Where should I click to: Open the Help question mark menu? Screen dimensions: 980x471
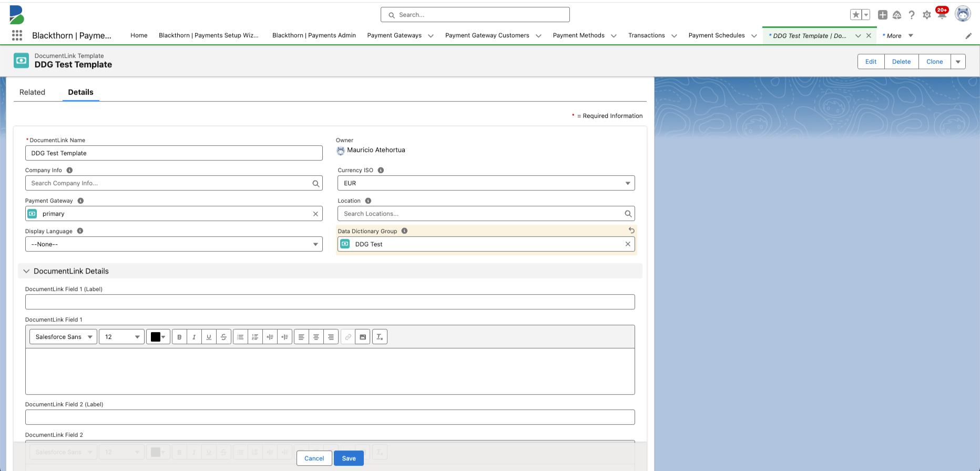912,15
